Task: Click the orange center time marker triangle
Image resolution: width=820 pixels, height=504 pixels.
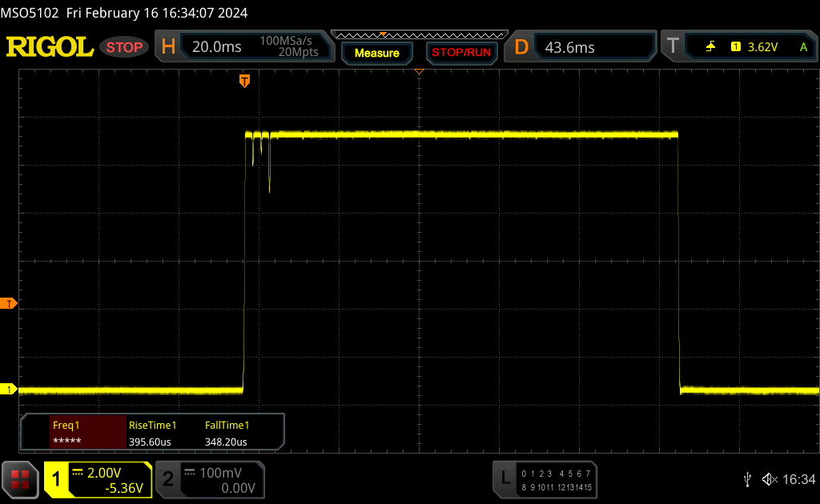Action: tap(419, 71)
